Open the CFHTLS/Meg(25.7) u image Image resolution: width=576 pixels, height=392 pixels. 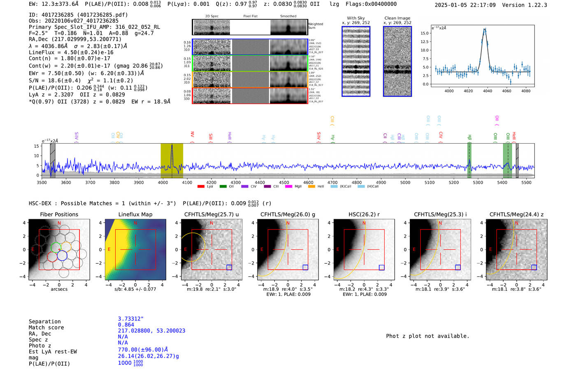211,250
